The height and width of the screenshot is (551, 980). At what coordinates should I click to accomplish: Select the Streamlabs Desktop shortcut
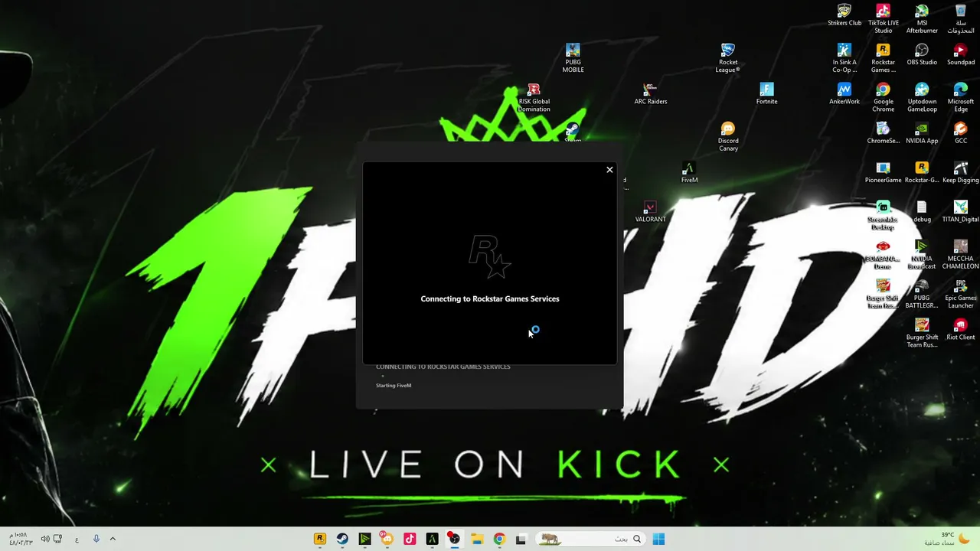[883, 215]
